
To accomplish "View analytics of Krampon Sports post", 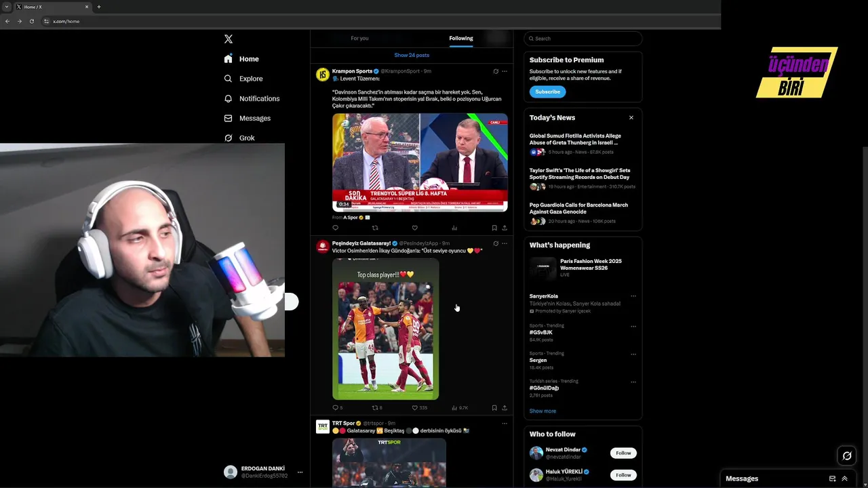I will [x=454, y=228].
